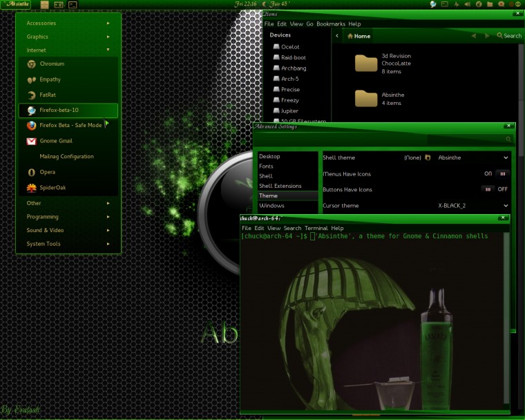Launch Firefox Beta - Safe Mode
This screenshot has height=420, width=525.
(68, 125)
